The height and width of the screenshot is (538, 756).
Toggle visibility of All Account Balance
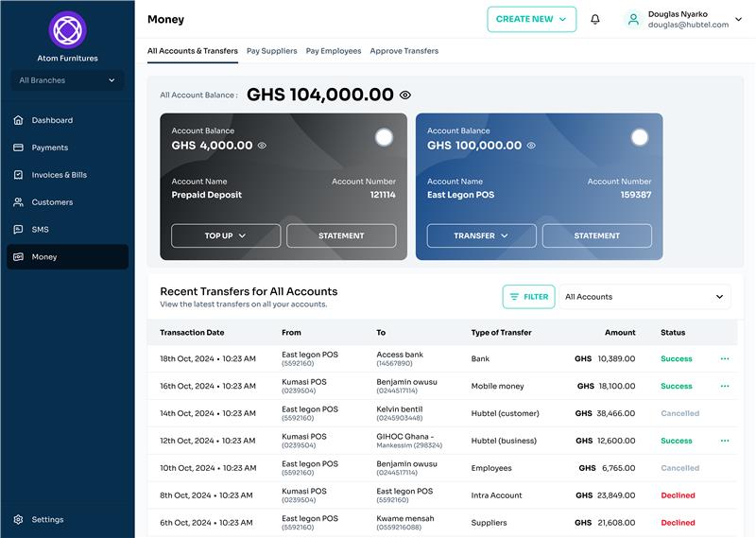pyautogui.click(x=405, y=95)
